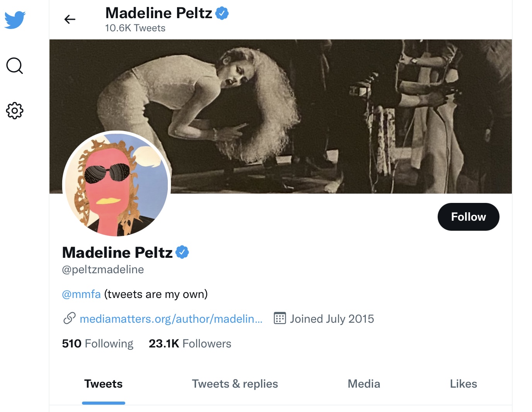Open the mediamatters.org author link
Image resolution: width=532 pixels, height=412 pixels.
(x=171, y=318)
